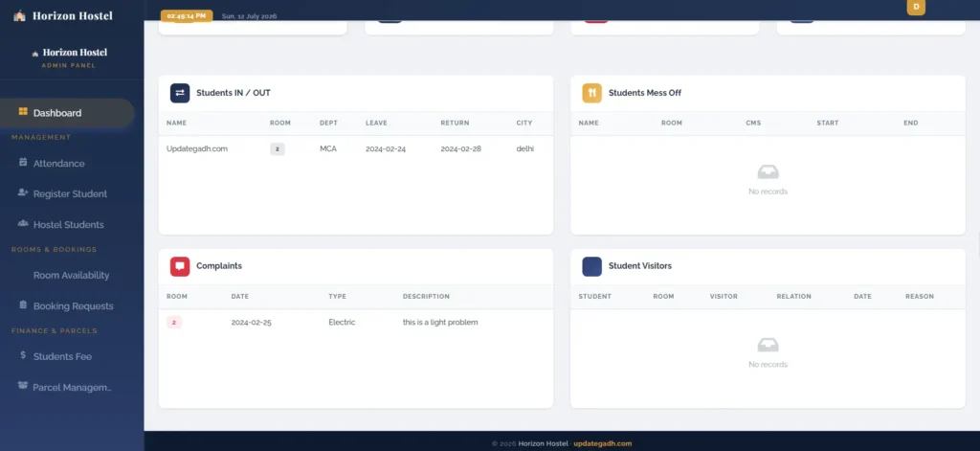Click the return date 2024-02-28
The height and width of the screenshot is (451, 980).
460,148
